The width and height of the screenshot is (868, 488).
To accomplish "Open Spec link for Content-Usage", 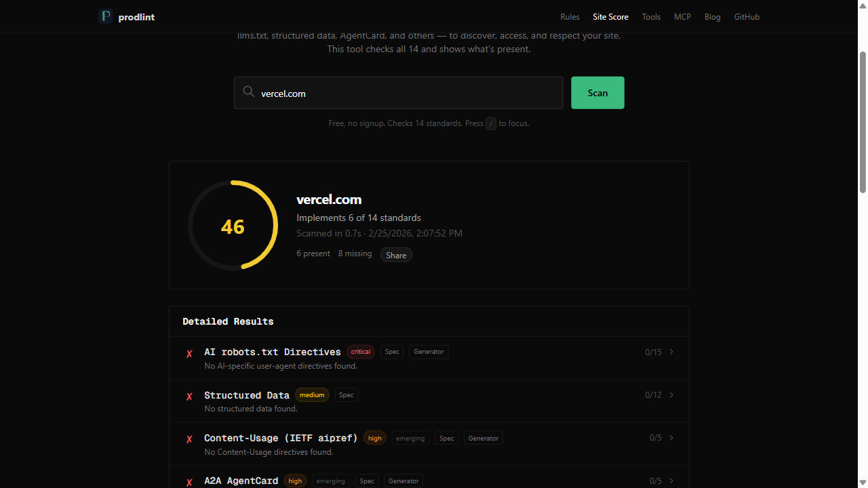I will [x=447, y=439].
